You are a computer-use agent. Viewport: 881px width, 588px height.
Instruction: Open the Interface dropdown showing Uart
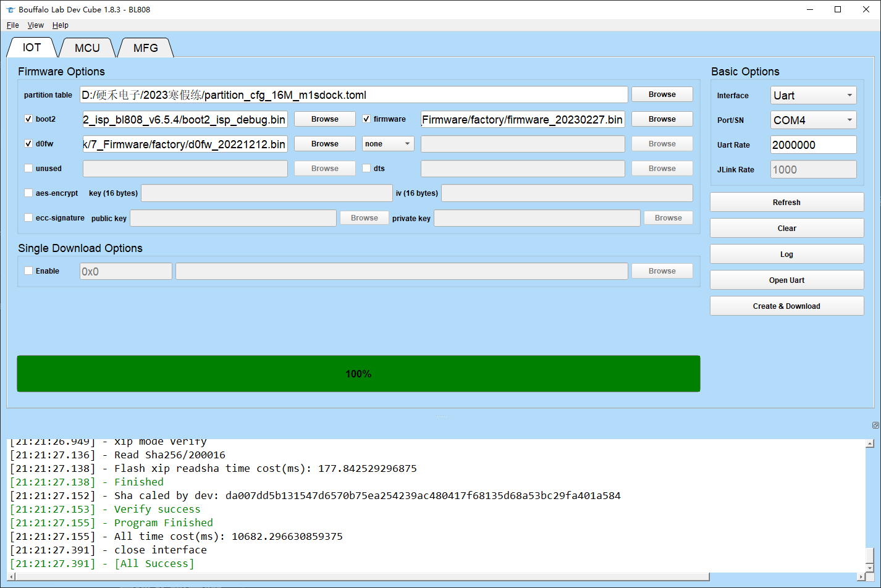(x=813, y=96)
